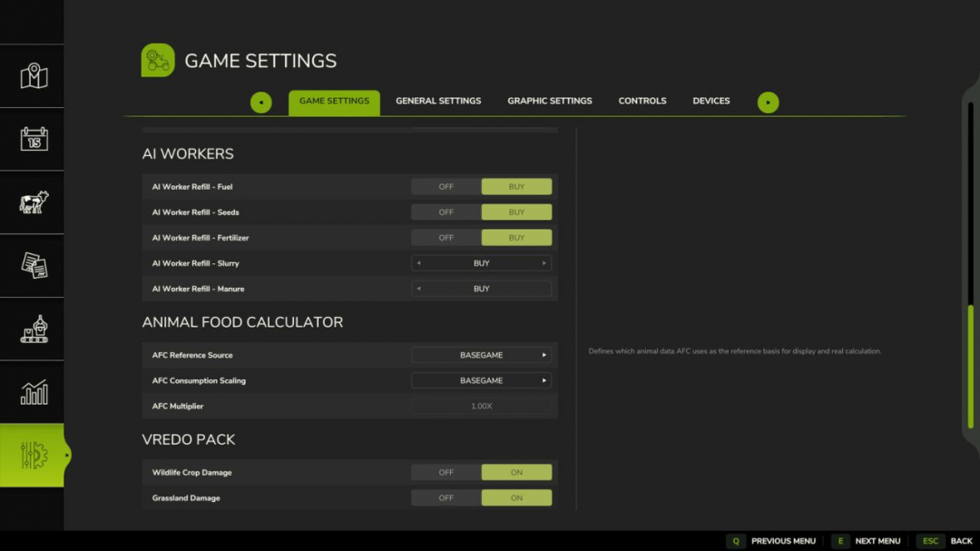View statistics via the chart icon
This screenshot has width=980, height=551.
point(32,392)
